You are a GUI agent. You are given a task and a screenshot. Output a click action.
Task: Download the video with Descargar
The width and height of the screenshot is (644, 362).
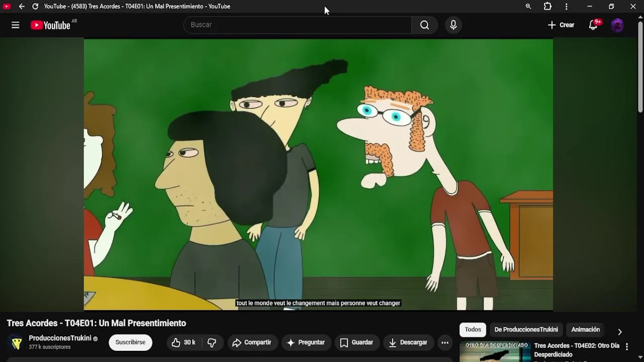[x=408, y=342]
